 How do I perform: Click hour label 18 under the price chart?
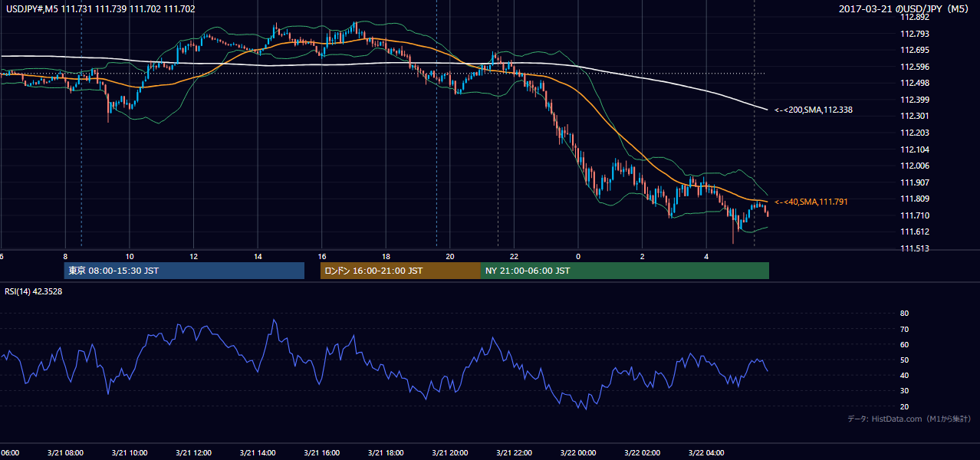tap(386, 256)
